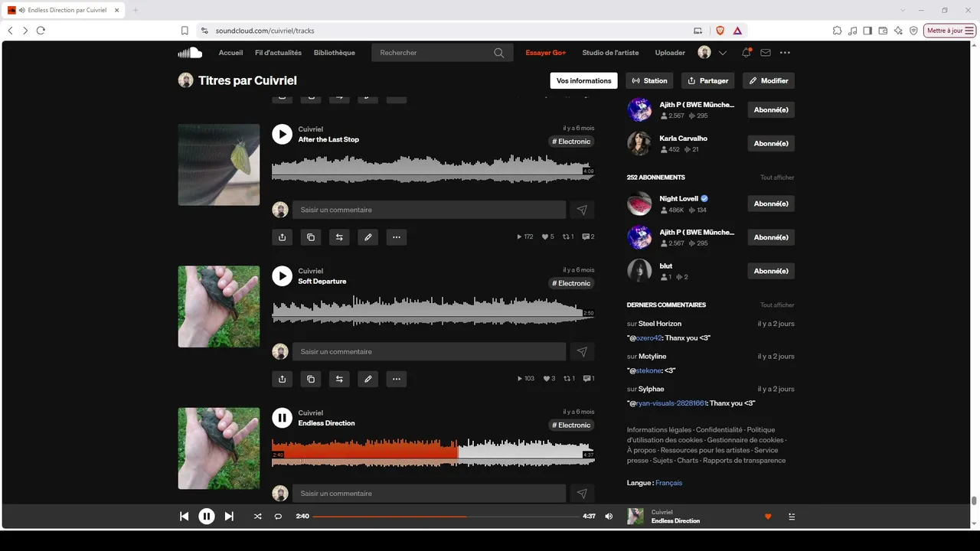Image resolution: width=980 pixels, height=551 pixels.
Task: Copy link of Soft Departure track
Action: 311,379
